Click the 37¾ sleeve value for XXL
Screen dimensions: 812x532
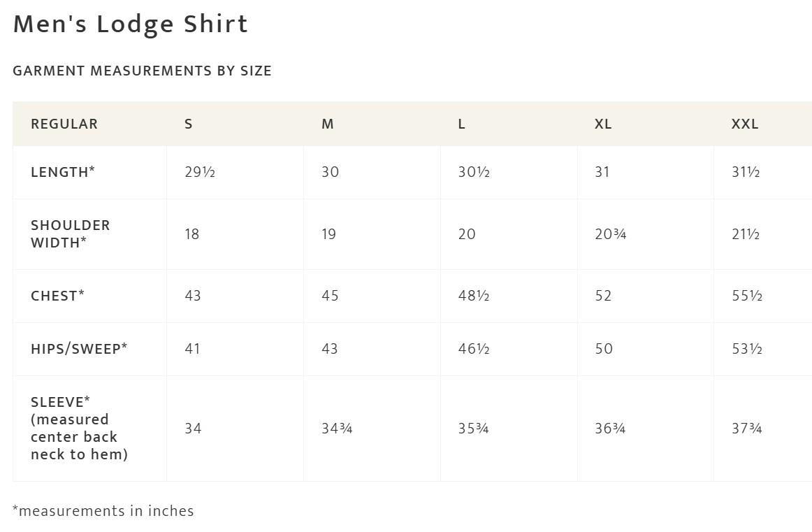[747, 429]
